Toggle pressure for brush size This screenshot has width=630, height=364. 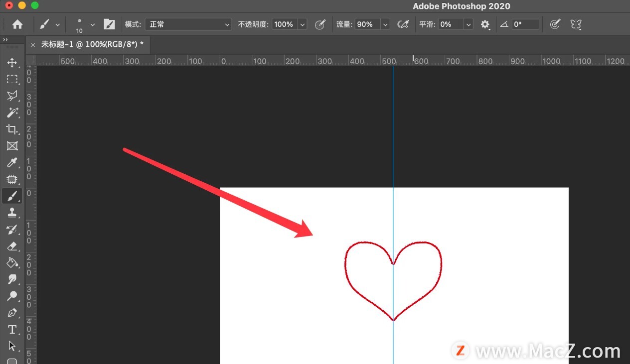point(555,24)
